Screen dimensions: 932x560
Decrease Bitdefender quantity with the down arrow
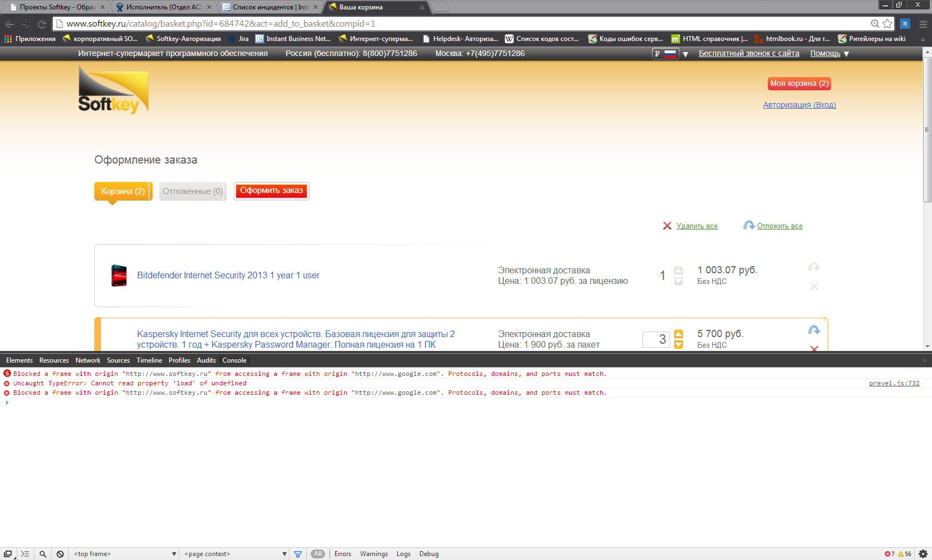(x=678, y=281)
